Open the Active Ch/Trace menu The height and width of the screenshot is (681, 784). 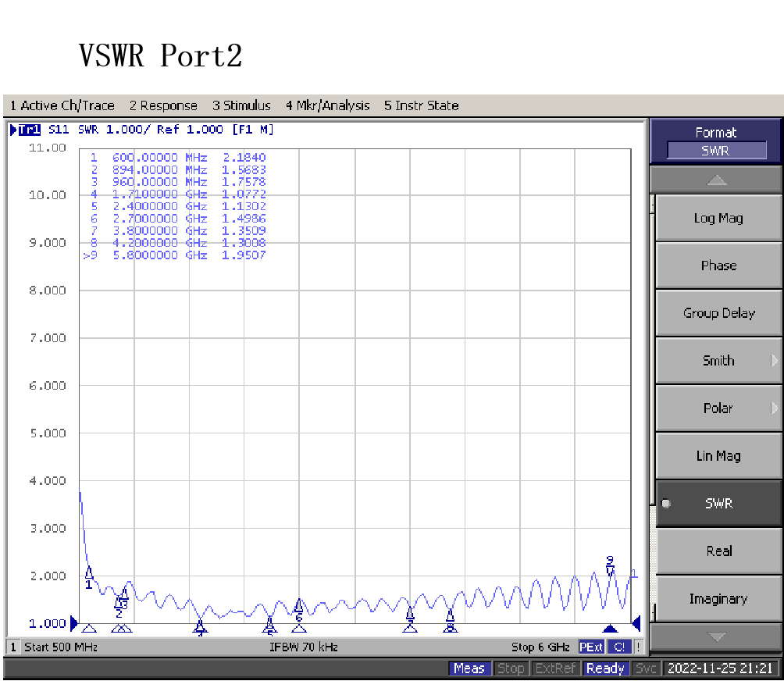(x=62, y=105)
